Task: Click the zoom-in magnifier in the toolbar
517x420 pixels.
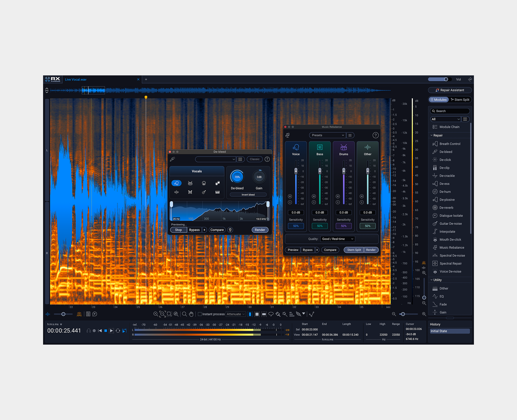Action: [155, 314]
